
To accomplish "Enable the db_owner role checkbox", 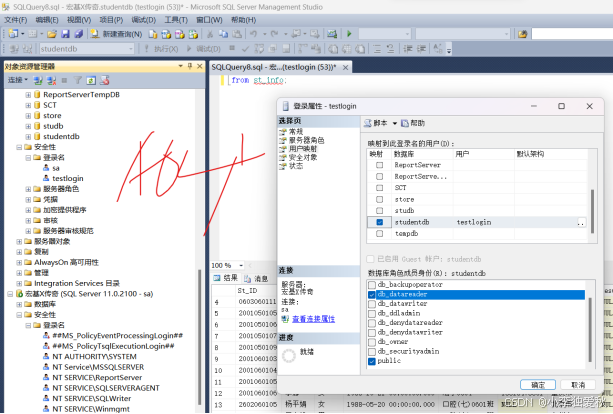I will tap(372, 342).
